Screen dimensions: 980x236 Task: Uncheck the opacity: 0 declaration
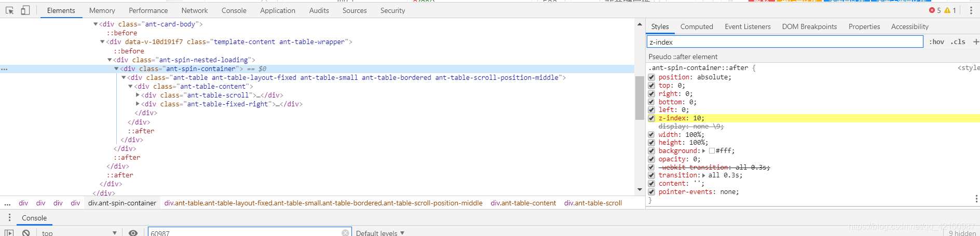[x=651, y=159]
